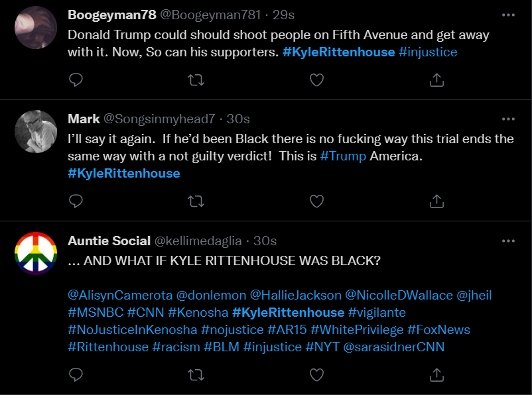Reply to Boogeyman78's tweet
Image resolution: width=532 pixels, height=395 pixels.
coord(76,80)
